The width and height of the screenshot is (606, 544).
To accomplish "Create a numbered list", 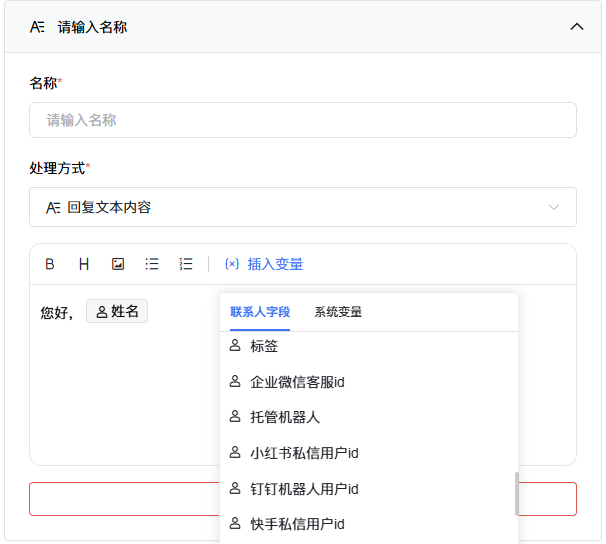I will (186, 264).
